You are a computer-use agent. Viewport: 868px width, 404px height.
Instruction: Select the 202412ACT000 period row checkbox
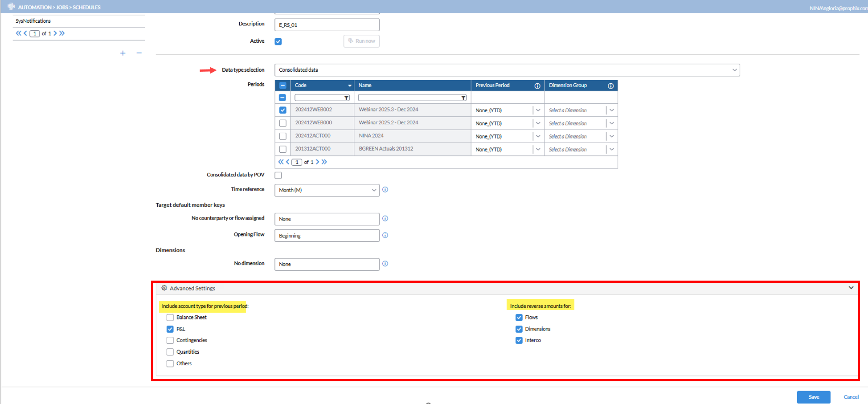coord(283,136)
